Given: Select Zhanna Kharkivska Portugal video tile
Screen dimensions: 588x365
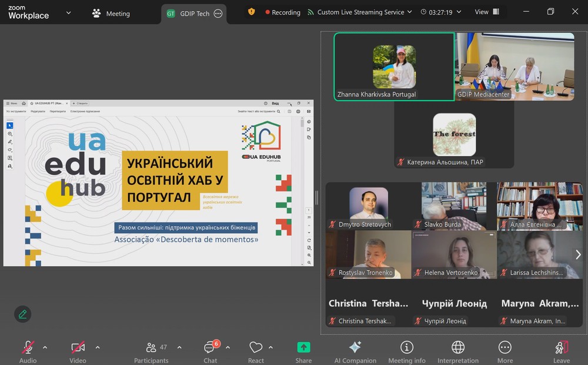Looking at the screenshot, I should [x=394, y=67].
